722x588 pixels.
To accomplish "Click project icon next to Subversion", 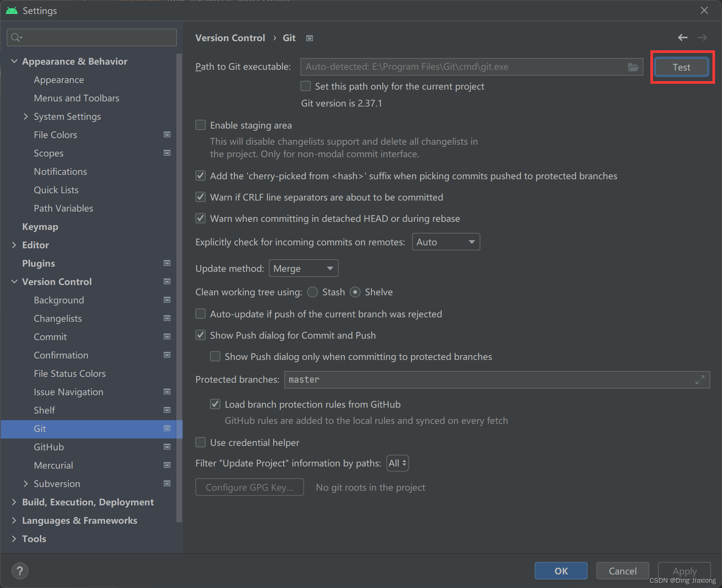I will point(167,484).
